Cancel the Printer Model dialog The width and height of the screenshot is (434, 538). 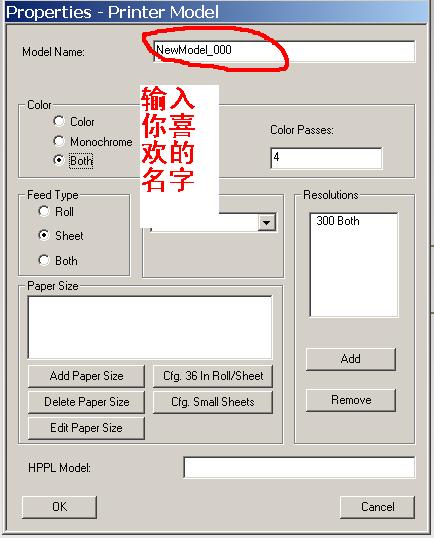click(377, 507)
